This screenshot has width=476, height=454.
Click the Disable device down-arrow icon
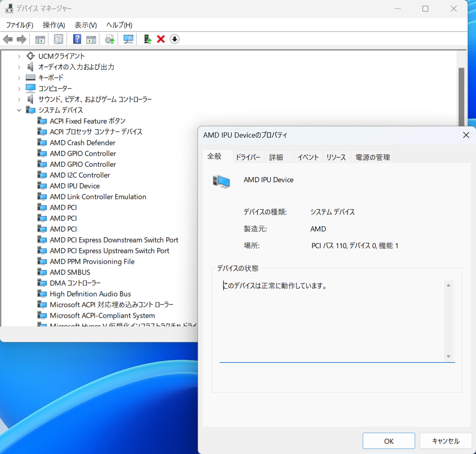click(174, 39)
